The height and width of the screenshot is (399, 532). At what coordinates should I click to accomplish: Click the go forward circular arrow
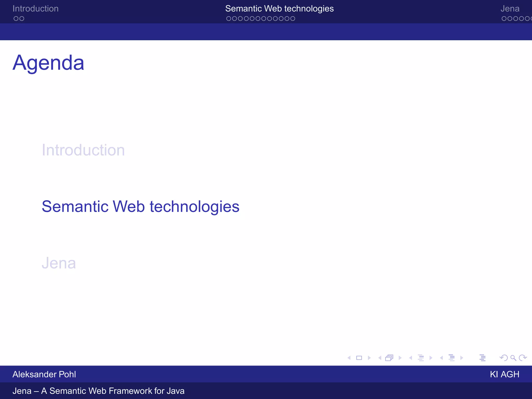[x=523, y=358]
